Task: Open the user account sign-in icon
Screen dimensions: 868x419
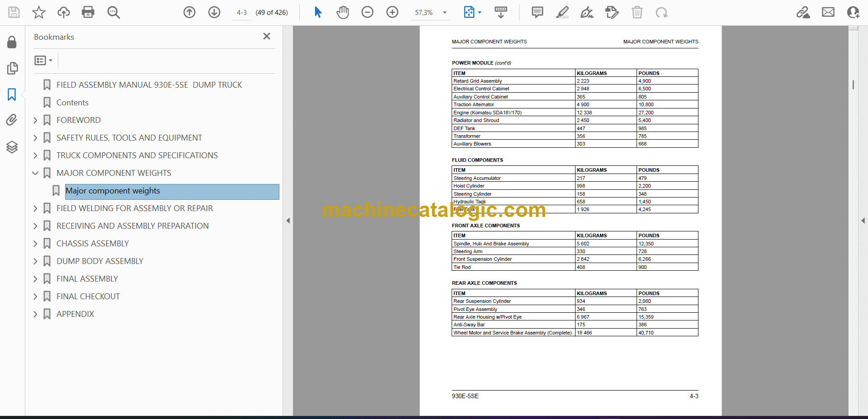Action: pos(853,12)
